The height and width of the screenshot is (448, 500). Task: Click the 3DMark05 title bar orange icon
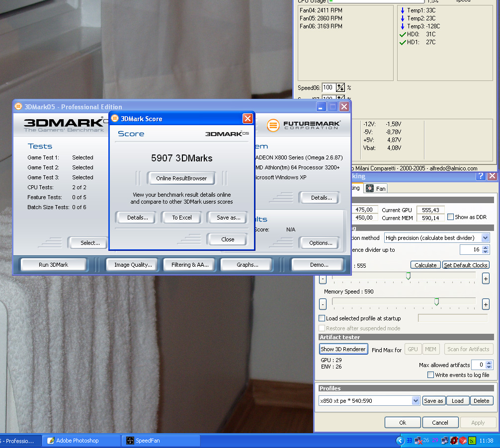tap(18, 106)
